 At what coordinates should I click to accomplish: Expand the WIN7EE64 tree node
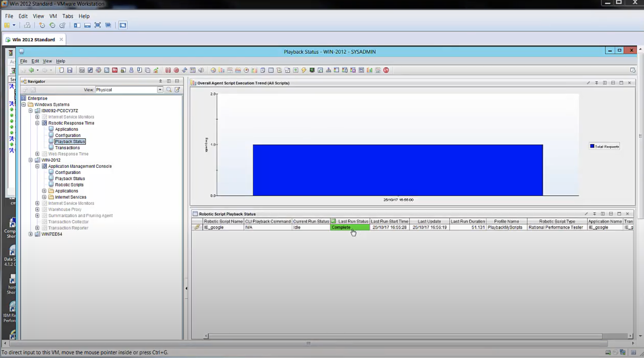point(31,234)
